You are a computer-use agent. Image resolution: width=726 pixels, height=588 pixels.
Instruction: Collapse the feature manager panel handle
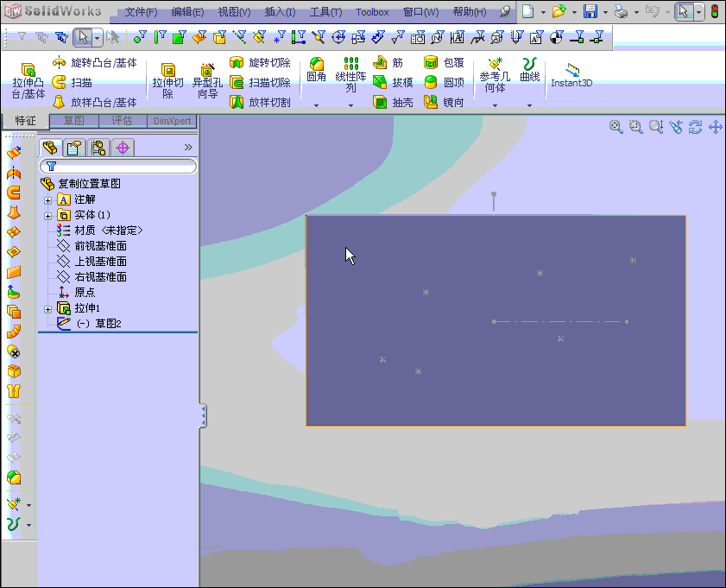click(203, 415)
